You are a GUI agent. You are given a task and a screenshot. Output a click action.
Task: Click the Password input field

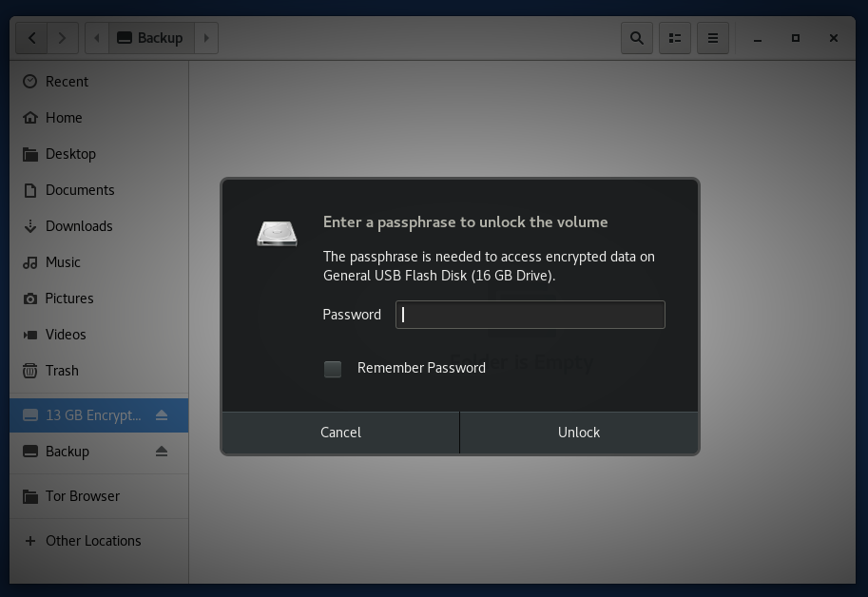coord(530,315)
